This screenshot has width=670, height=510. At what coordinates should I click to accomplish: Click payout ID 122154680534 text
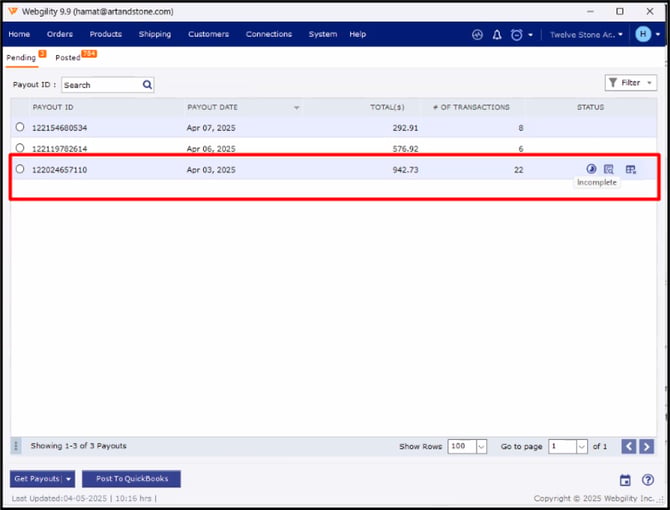pos(60,128)
